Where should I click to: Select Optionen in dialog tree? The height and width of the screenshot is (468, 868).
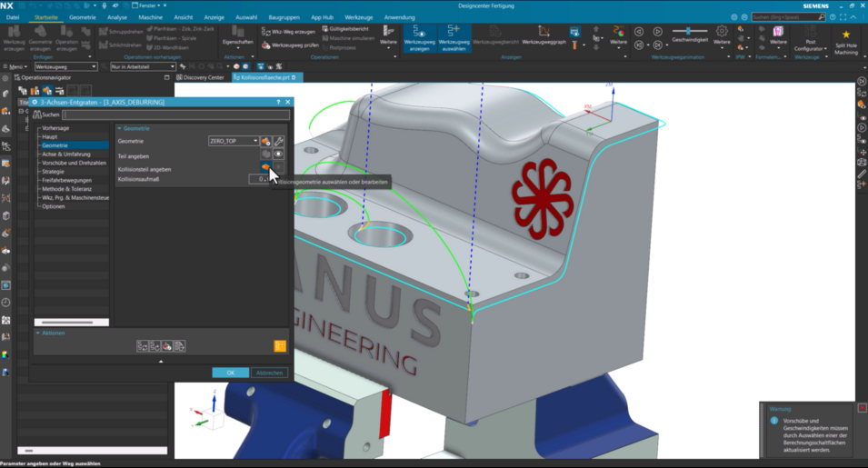point(53,206)
